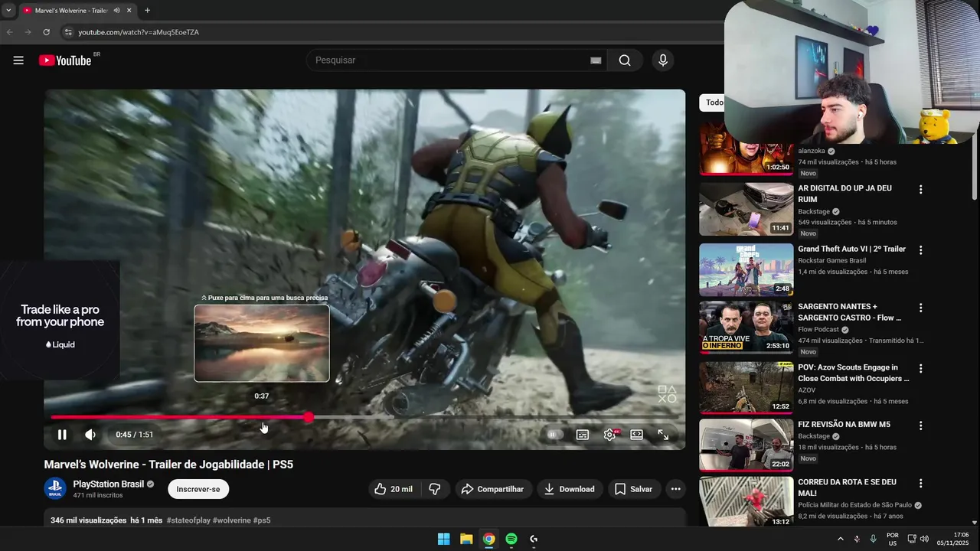Screen dimensions: 980x551
Task: Click the Download button
Action: 570,489
